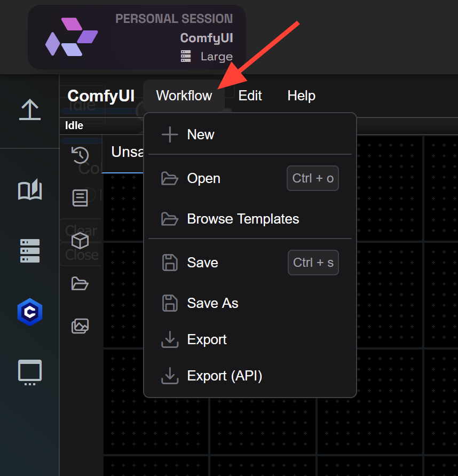Click the ComfyUI logo in session card

tap(72, 37)
